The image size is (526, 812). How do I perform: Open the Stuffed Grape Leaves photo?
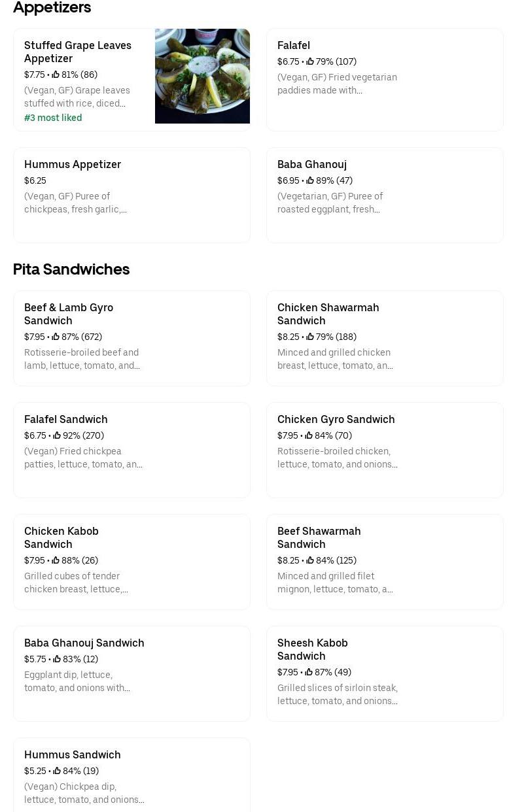tap(202, 76)
